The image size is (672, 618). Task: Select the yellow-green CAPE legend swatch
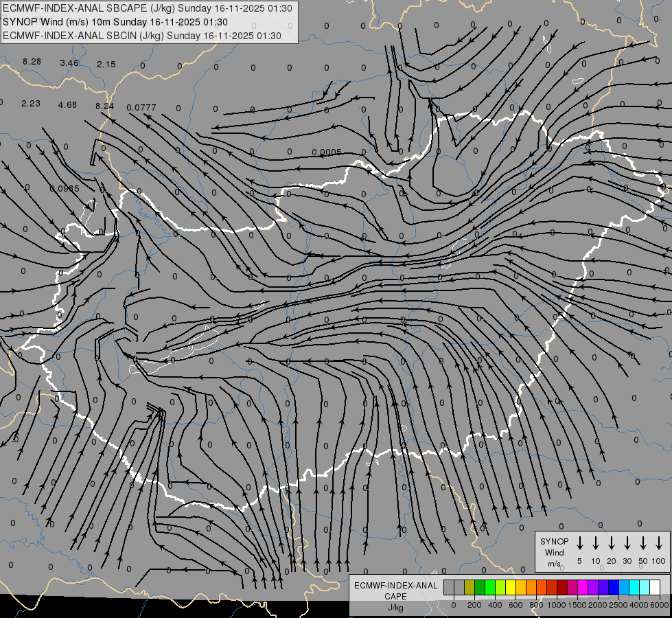click(500, 587)
